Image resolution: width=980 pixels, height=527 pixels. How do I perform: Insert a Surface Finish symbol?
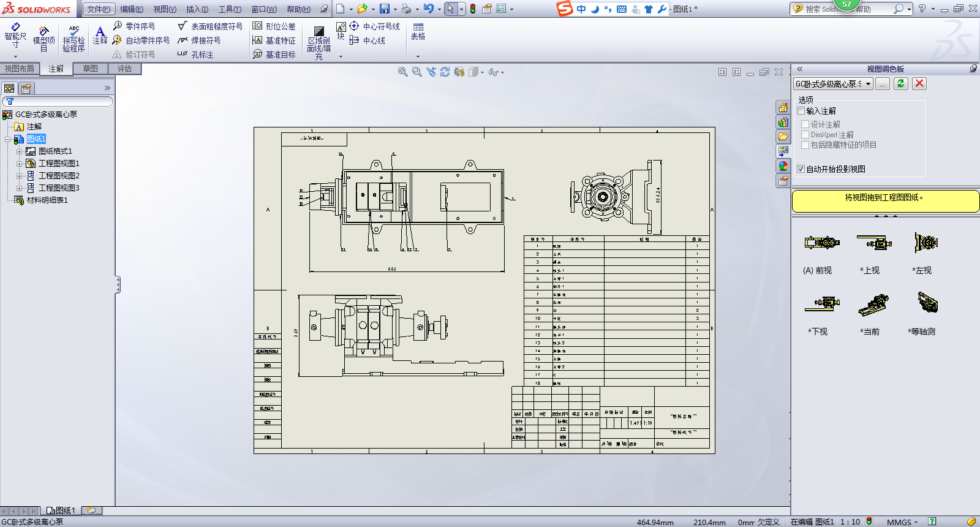(x=210, y=26)
